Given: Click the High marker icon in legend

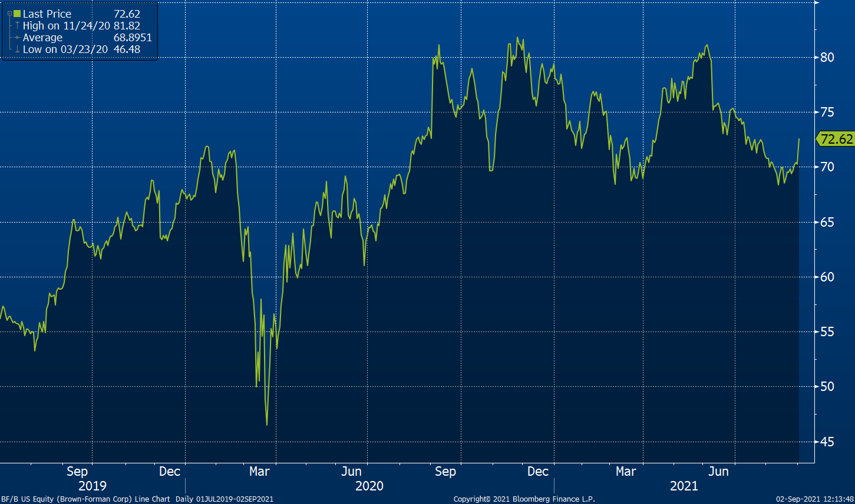Looking at the screenshot, I should point(17,25).
